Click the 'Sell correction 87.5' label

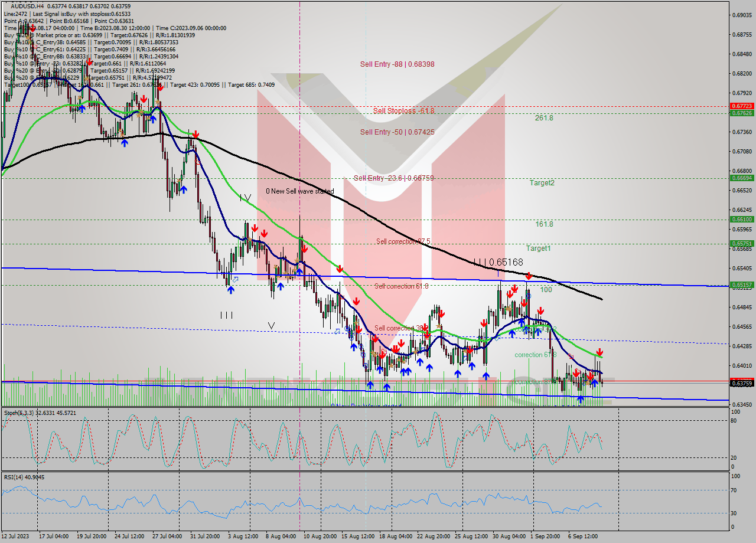[x=403, y=241]
